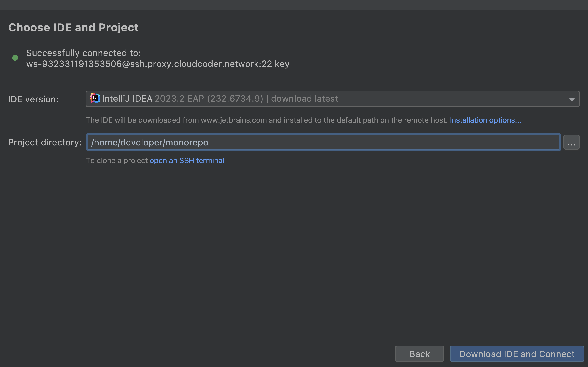This screenshot has height=367, width=588.
Task: Open the browse dialog with the ... button
Action: (571, 142)
